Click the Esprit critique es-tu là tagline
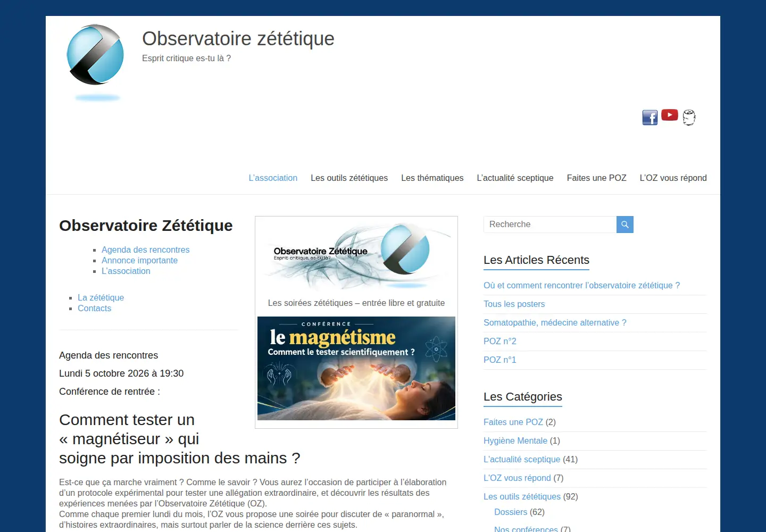Viewport: 766px width, 532px height. point(186,59)
